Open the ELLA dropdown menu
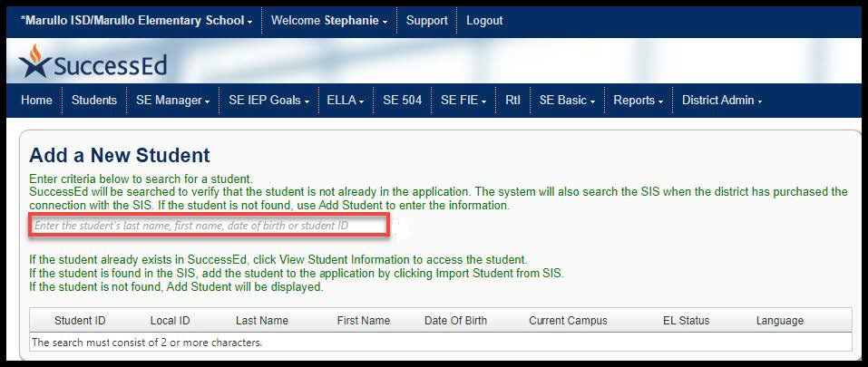 click(x=346, y=100)
